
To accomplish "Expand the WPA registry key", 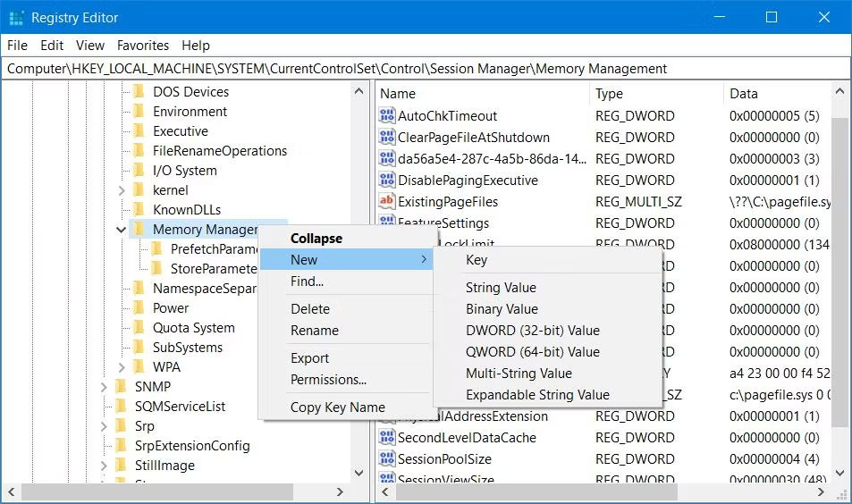I will pos(122,367).
